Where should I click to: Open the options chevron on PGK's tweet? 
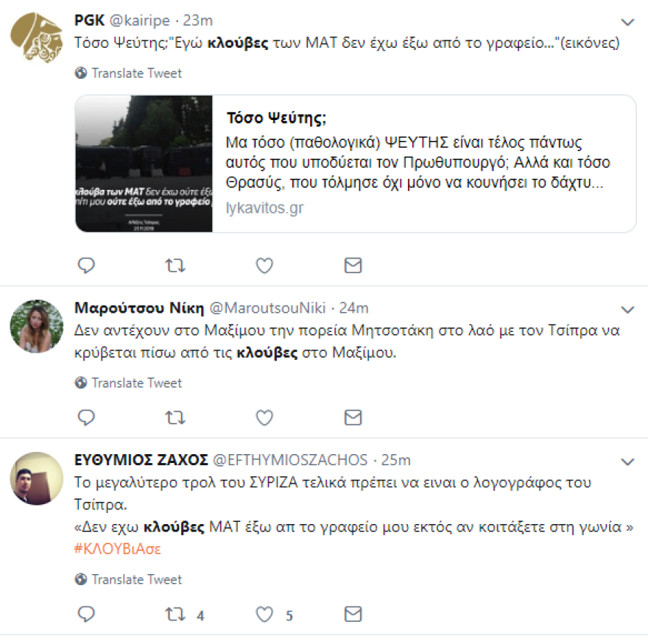coord(628,21)
